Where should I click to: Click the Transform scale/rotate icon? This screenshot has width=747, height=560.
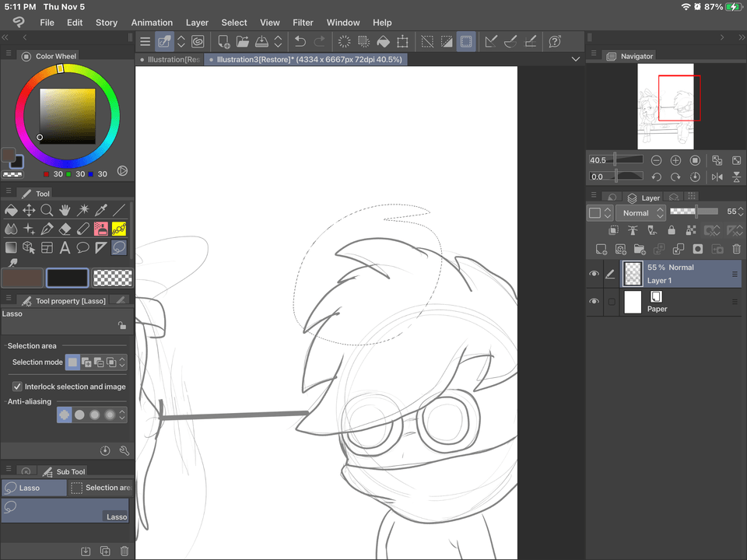[402, 41]
